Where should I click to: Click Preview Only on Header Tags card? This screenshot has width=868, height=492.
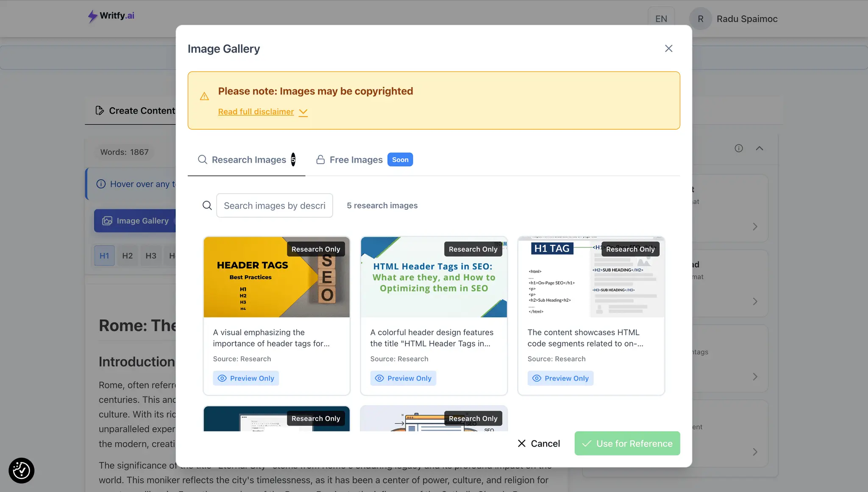[246, 378]
